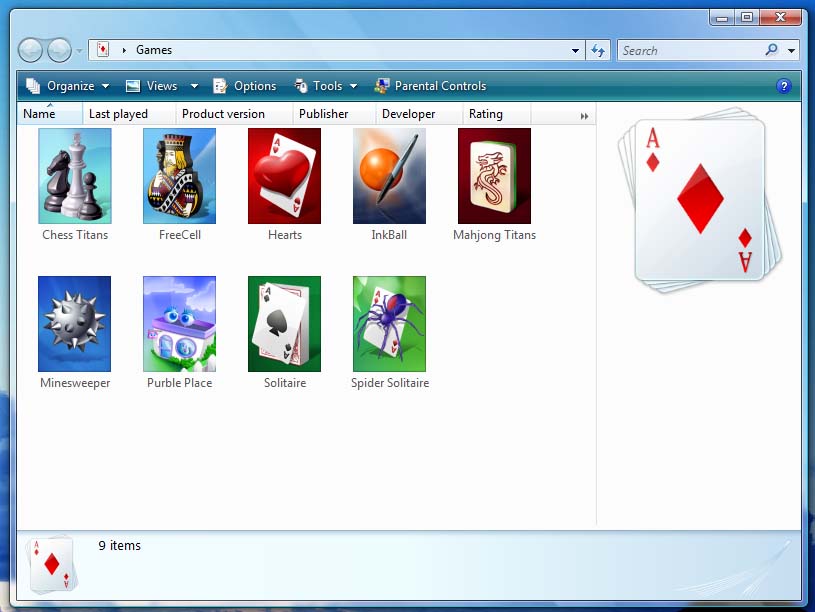Click the Games card icon in address bar

click(x=103, y=50)
